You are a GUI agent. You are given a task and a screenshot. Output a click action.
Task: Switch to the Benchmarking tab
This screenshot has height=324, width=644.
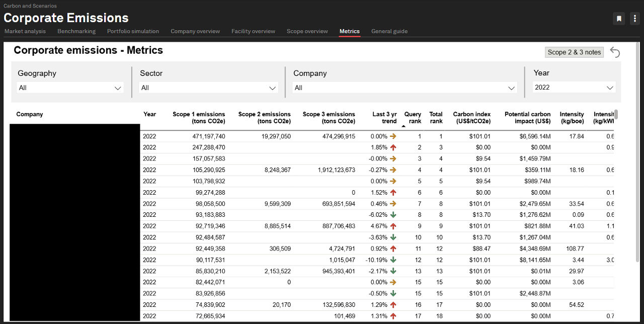76,31
